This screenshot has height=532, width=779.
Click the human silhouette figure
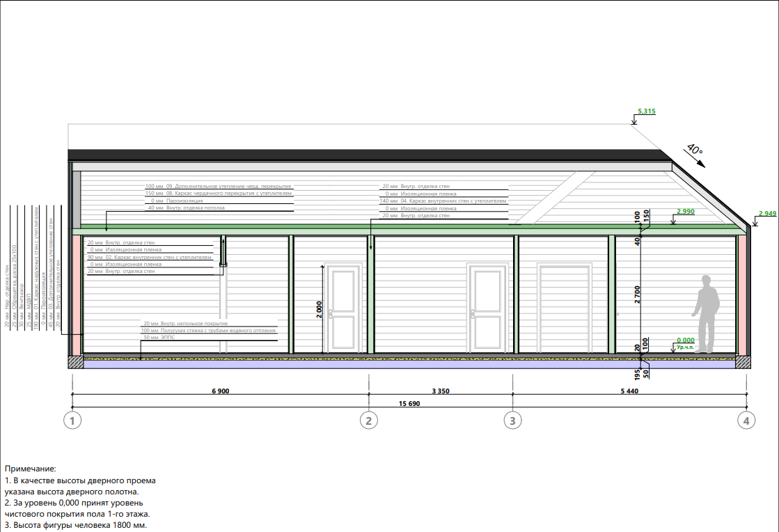707,313
